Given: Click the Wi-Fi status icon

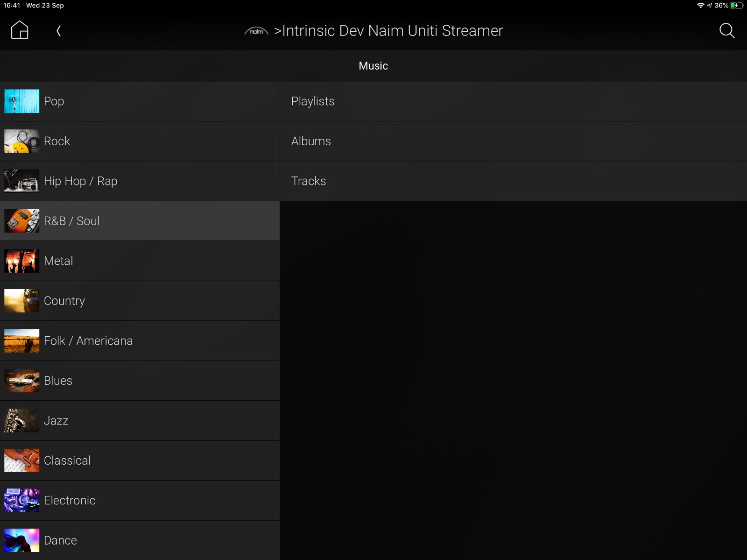Looking at the screenshot, I should pyautogui.click(x=699, y=6).
